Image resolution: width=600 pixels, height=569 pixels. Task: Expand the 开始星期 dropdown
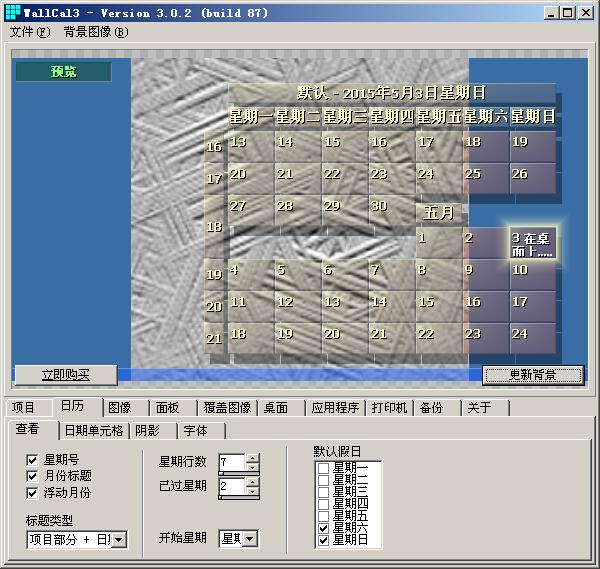pyautogui.click(x=249, y=539)
